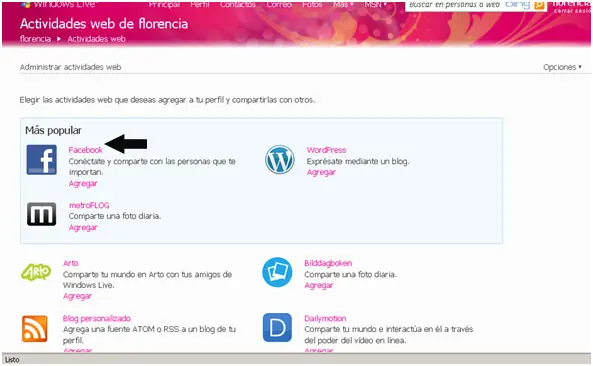Open the metroFLOG activity link
This screenshot has height=366, width=593.
tap(89, 205)
